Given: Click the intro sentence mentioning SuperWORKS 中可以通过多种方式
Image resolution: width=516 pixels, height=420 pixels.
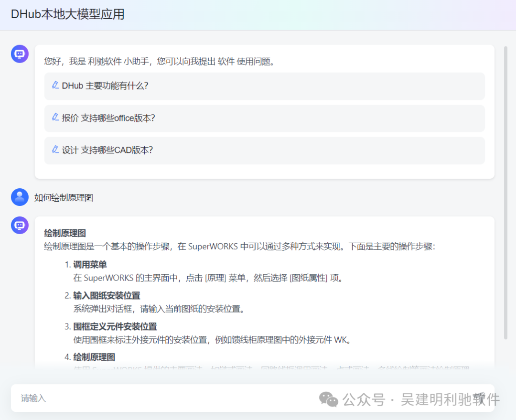Looking at the screenshot, I should [240, 246].
